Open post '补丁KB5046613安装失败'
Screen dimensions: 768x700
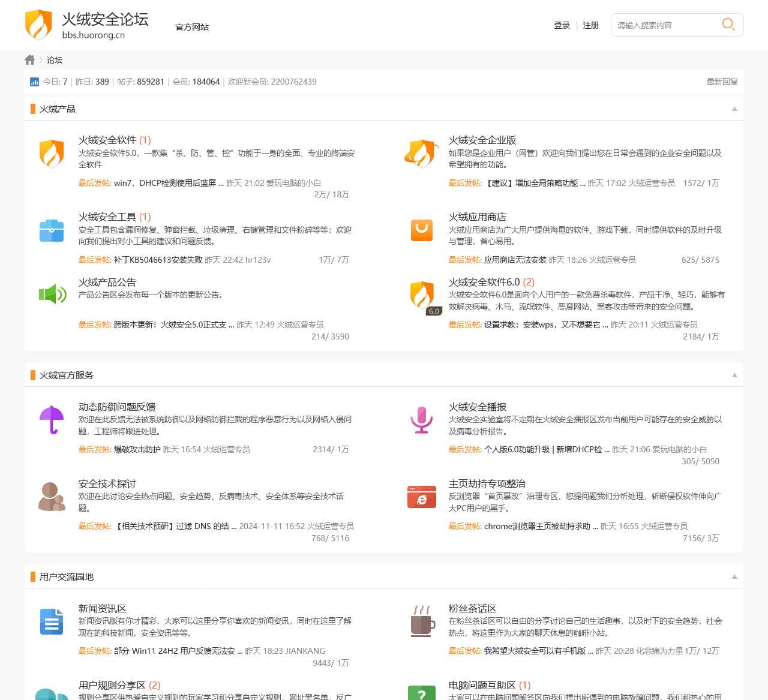tap(158, 260)
